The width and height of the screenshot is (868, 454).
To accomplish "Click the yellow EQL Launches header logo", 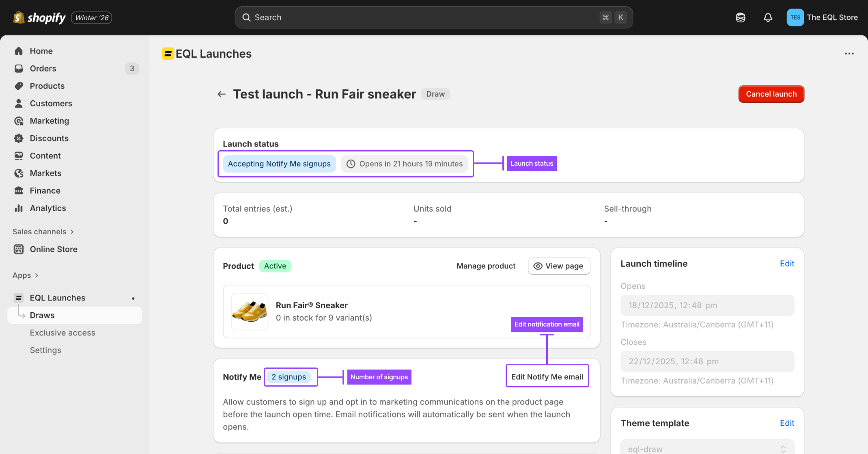I will coord(168,54).
